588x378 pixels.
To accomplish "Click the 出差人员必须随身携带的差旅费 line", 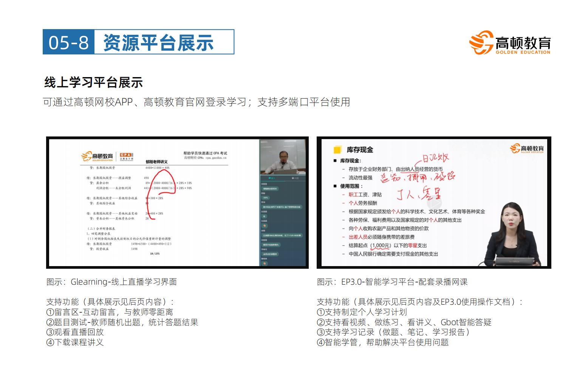I will (x=378, y=237).
